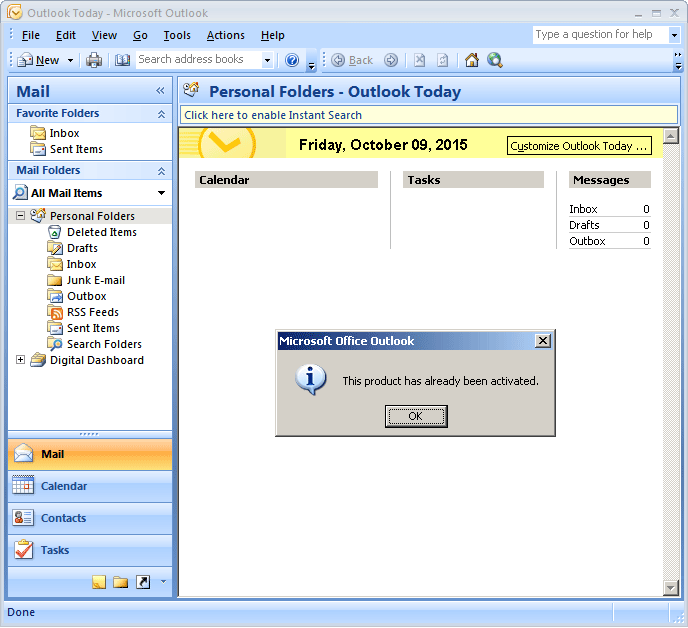The width and height of the screenshot is (688, 628).
Task: Open the Deleted Items folder
Action: (x=101, y=232)
